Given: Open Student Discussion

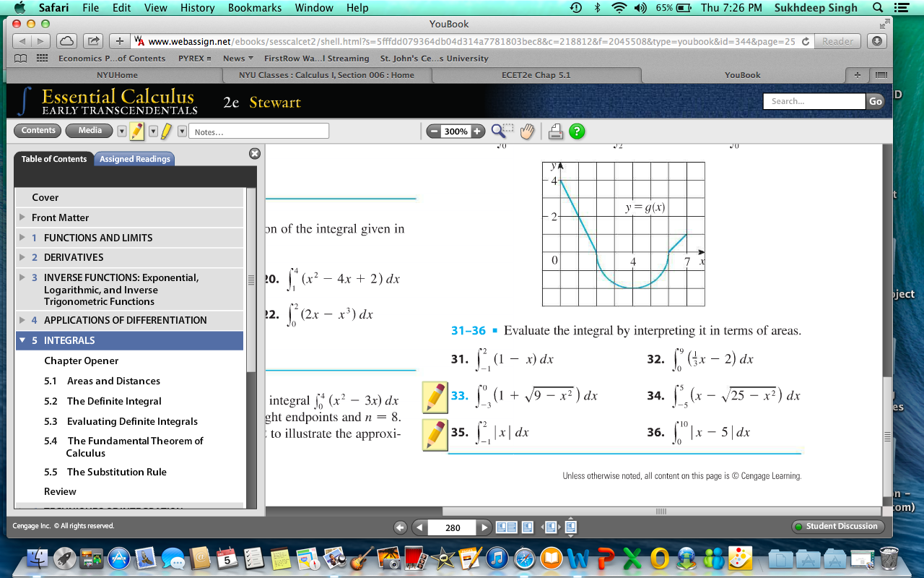Looking at the screenshot, I should click(x=839, y=526).
